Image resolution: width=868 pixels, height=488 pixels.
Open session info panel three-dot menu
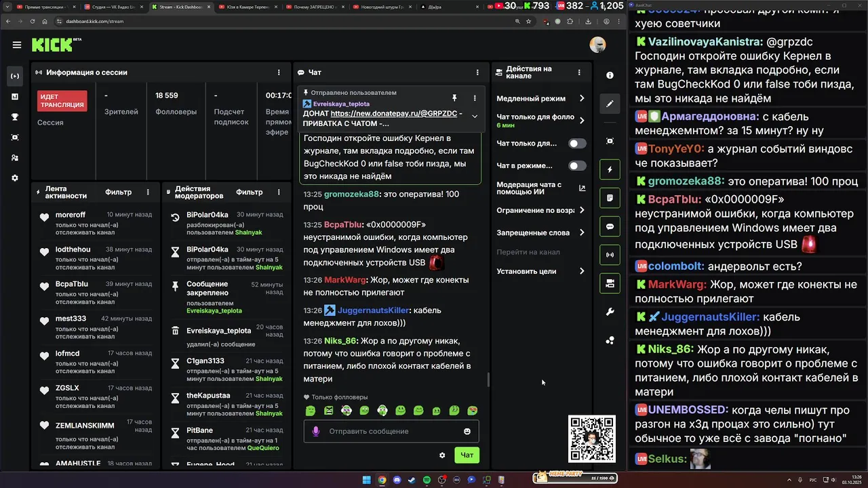click(279, 72)
